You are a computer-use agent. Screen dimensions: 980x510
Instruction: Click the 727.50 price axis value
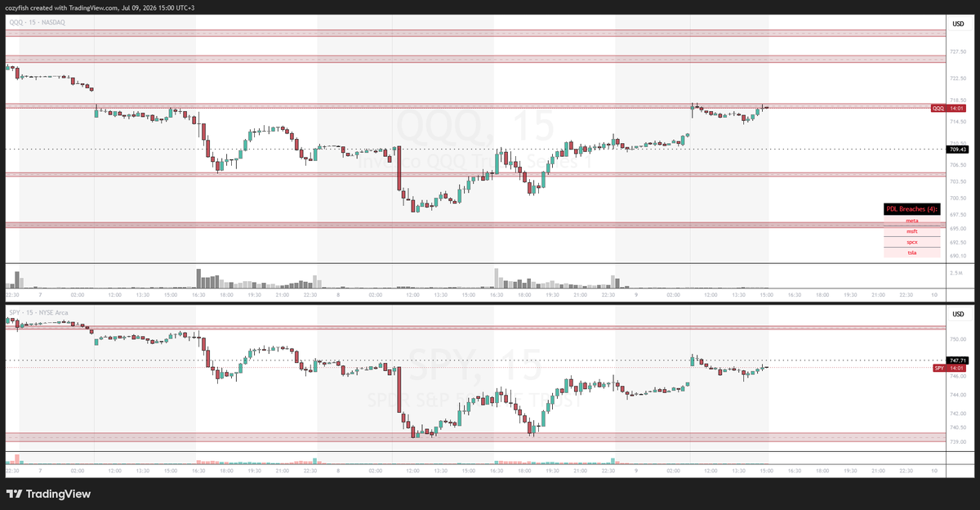coord(958,51)
